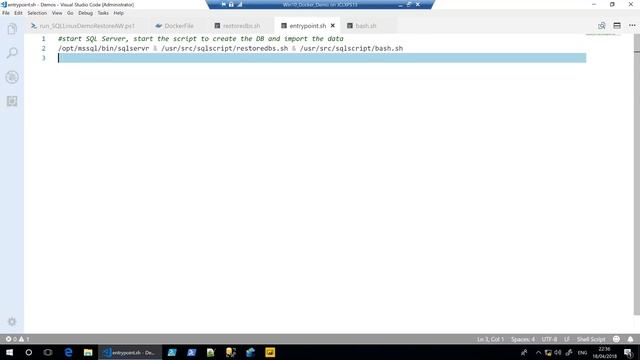Screen dimensions: 640x360
Task: Click Ln 3, Col 1 in status bar
Action: point(490,339)
